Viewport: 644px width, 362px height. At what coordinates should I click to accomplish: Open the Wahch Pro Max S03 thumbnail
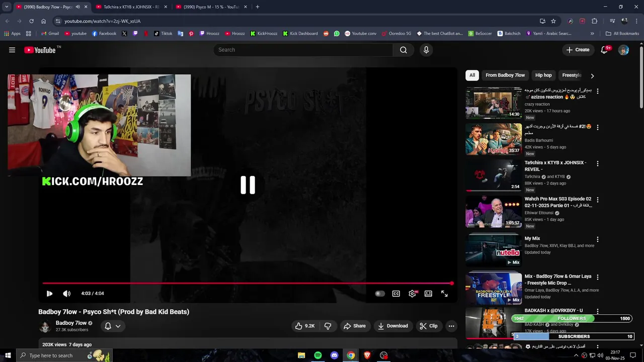(x=494, y=212)
